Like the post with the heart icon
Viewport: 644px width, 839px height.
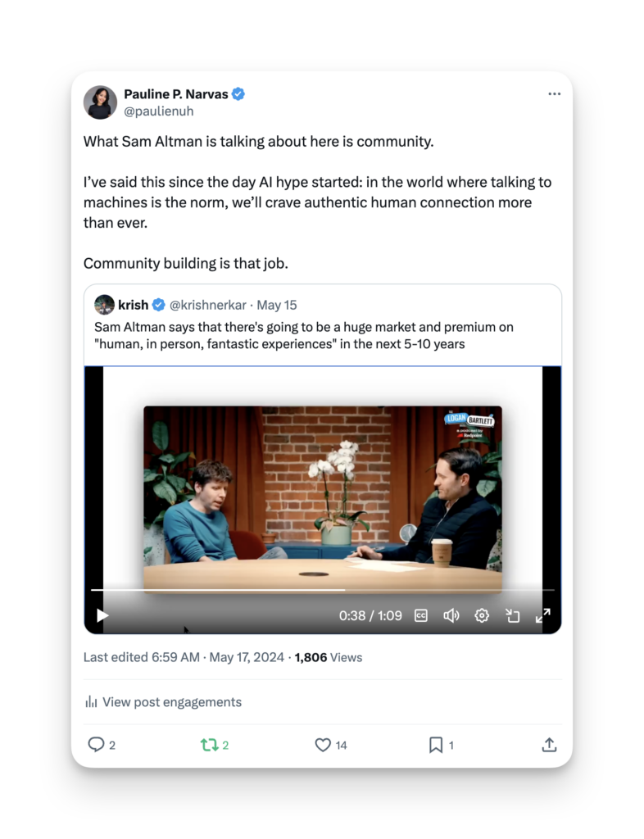pyautogui.click(x=323, y=745)
